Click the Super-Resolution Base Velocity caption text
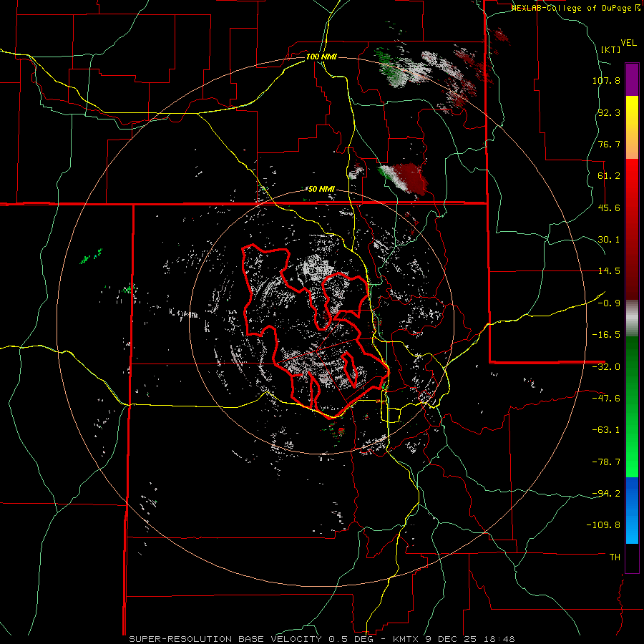Screen dimensions: 644x644 coord(227,639)
